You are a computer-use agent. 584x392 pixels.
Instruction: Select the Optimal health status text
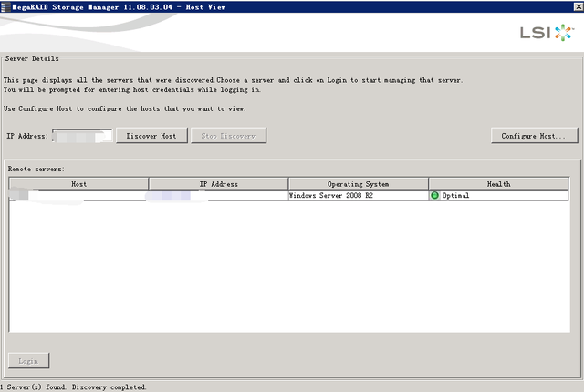point(455,196)
